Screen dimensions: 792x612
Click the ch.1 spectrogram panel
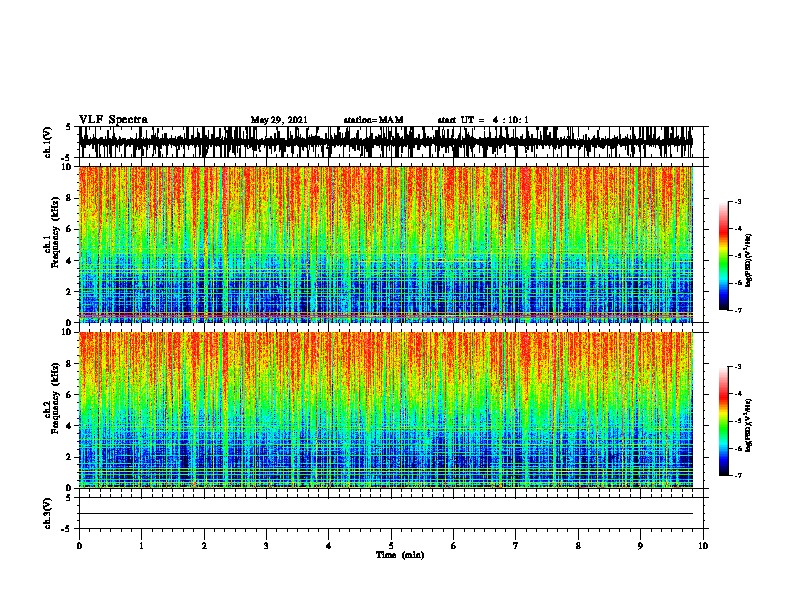point(386,244)
